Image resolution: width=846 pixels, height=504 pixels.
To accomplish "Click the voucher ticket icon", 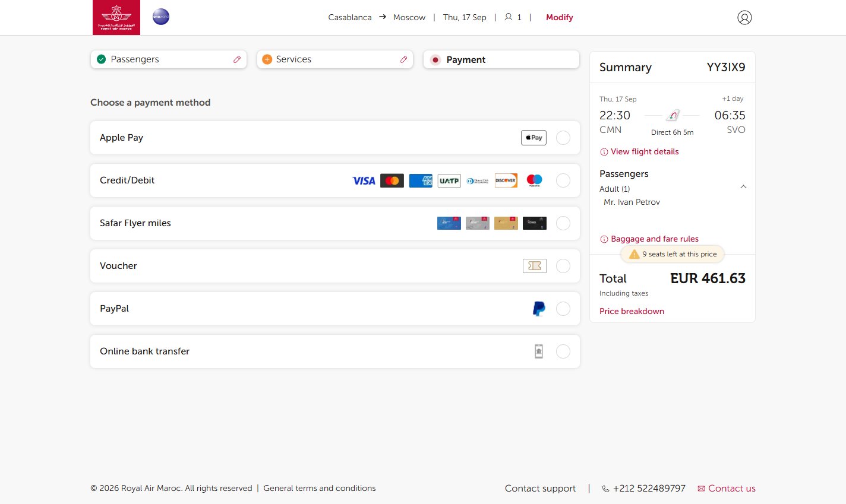I will 535,266.
